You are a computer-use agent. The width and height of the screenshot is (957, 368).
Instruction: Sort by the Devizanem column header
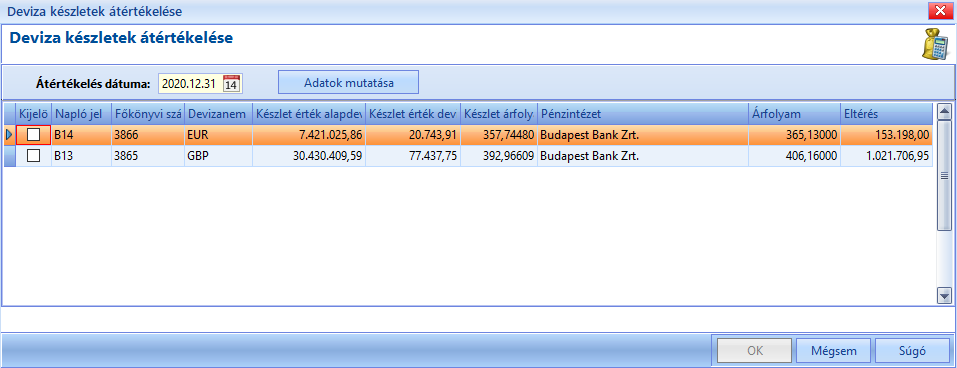pyautogui.click(x=218, y=114)
